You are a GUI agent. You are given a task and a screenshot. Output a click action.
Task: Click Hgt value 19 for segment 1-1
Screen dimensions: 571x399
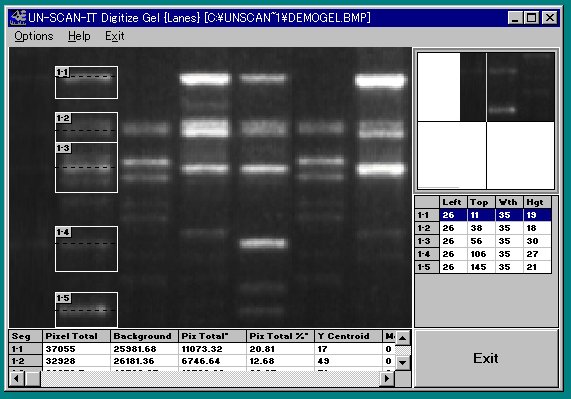537,215
